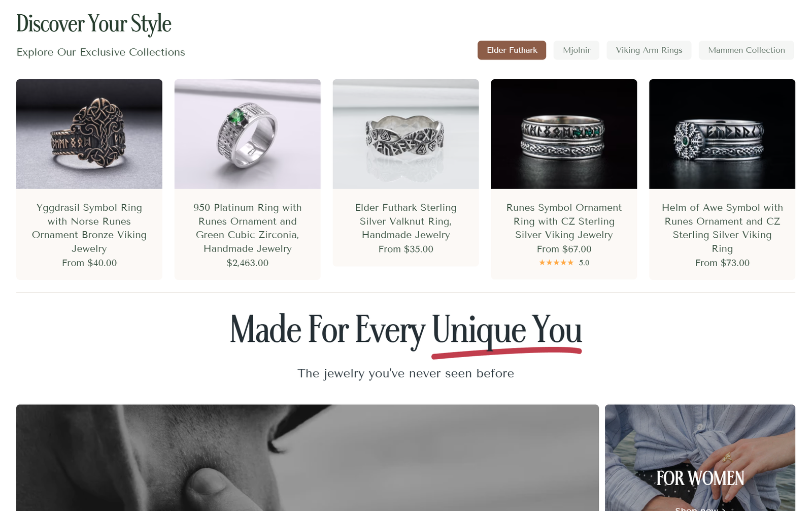
Task: Open the Yggdrasil Symbol Ring bronze photo
Action: point(89,134)
